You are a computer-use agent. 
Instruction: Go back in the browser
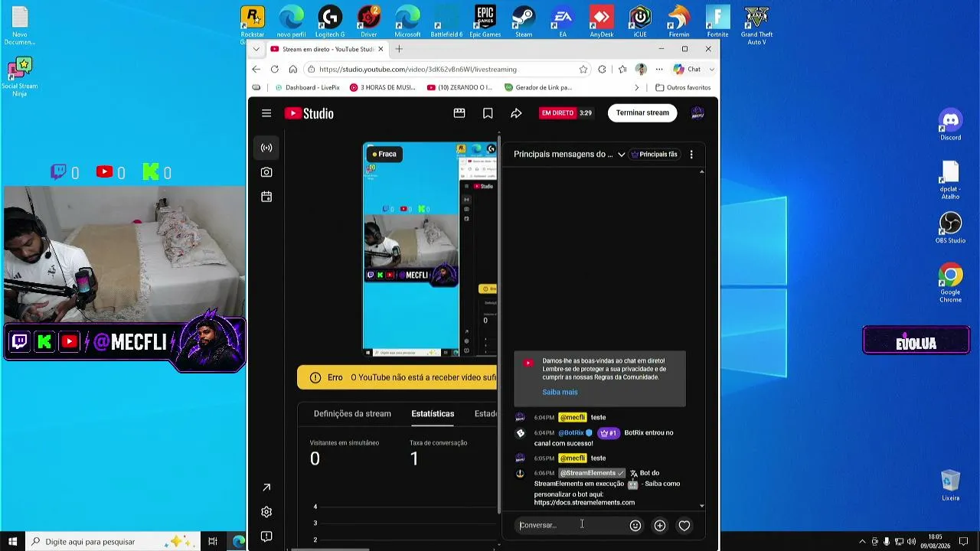256,69
